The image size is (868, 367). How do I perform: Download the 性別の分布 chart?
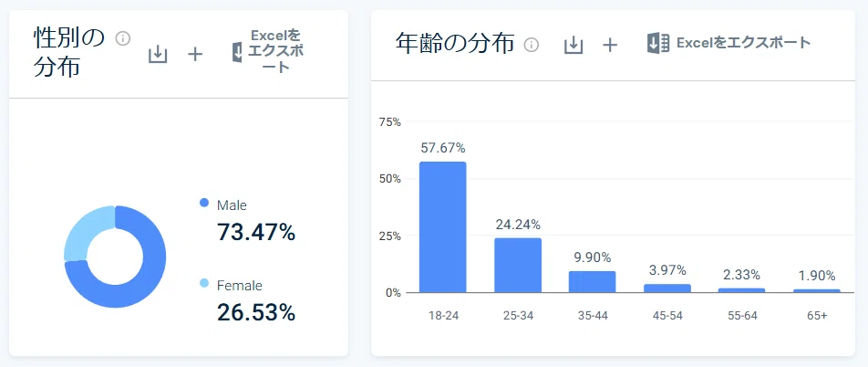[158, 55]
